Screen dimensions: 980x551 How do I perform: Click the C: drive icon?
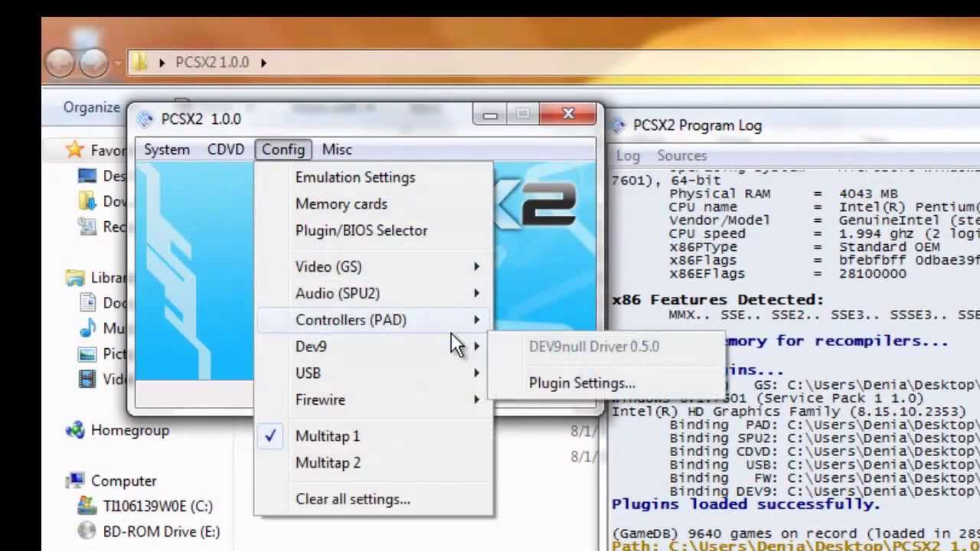[87, 506]
